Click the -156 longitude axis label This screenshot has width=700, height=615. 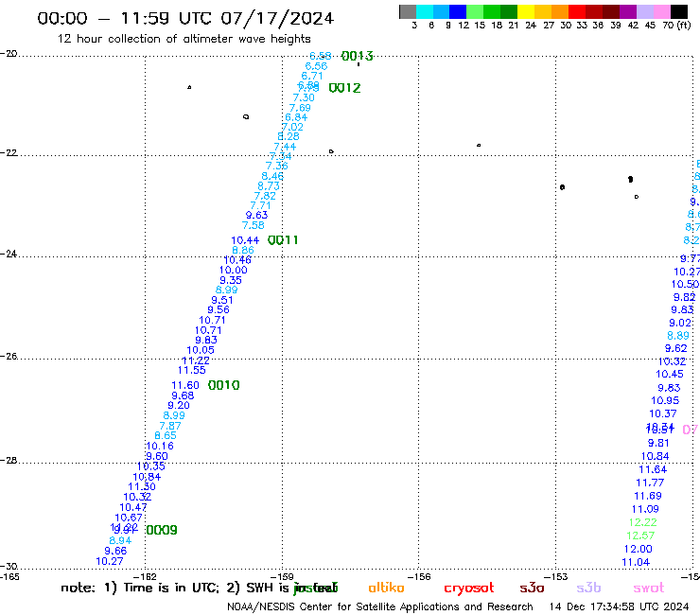(x=419, y=576)
